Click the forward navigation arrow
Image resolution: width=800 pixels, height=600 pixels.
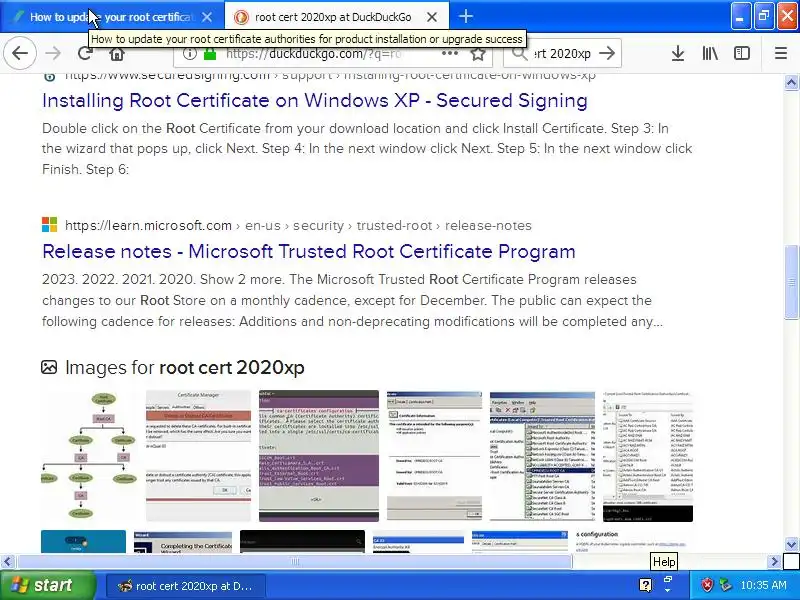(53, 53)
